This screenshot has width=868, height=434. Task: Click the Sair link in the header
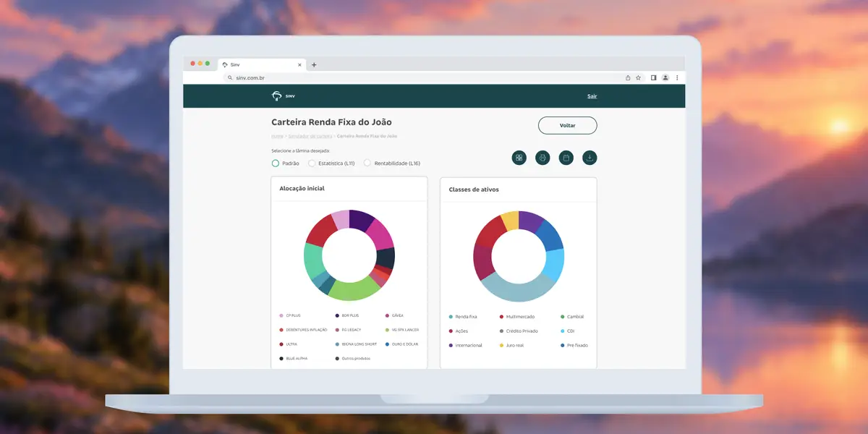(x=592, y=96)
